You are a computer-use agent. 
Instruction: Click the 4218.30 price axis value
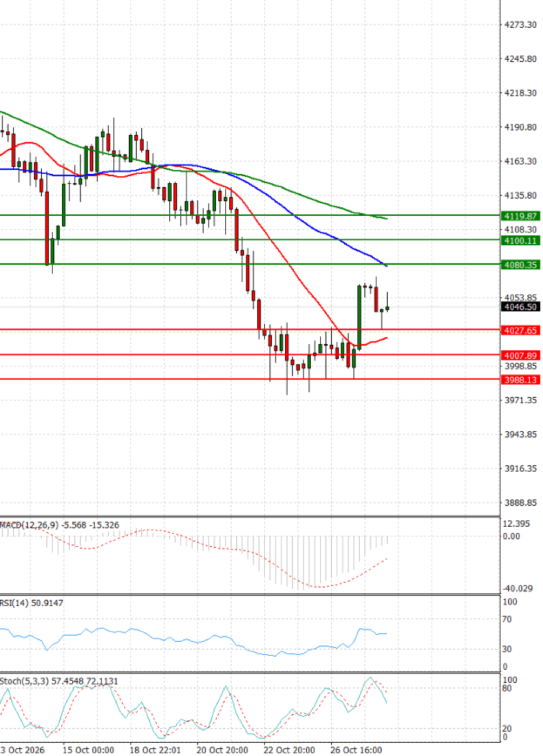(520, 93)
